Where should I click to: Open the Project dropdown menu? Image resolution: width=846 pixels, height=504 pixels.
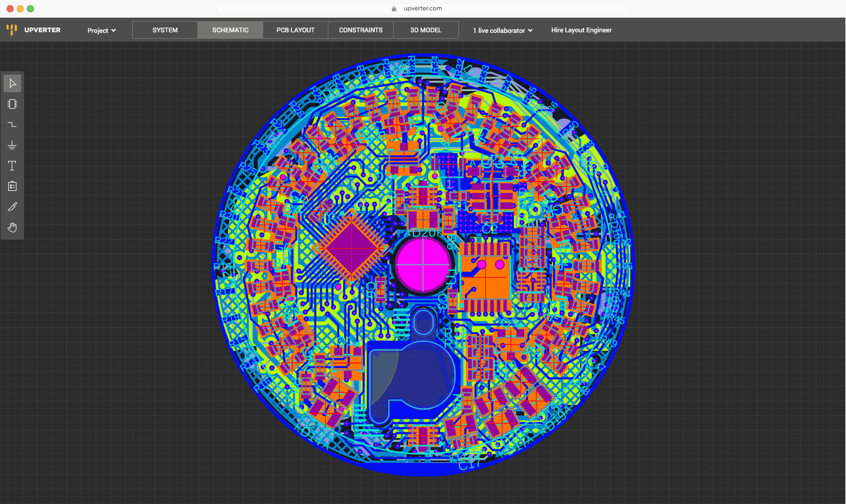pos(101,30)
